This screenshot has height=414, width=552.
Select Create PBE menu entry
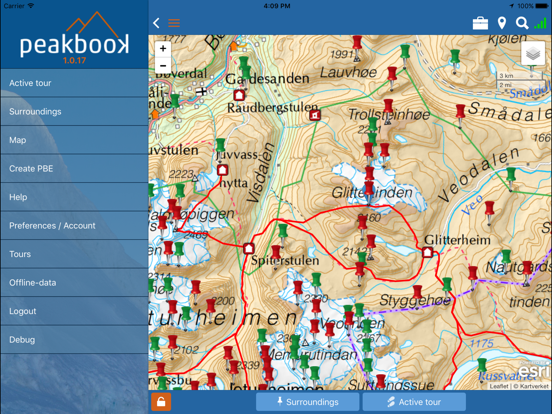tap(74, 169)
